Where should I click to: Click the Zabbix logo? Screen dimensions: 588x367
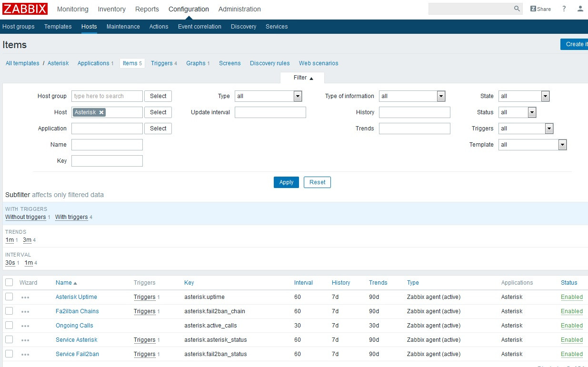pos(25,9)
